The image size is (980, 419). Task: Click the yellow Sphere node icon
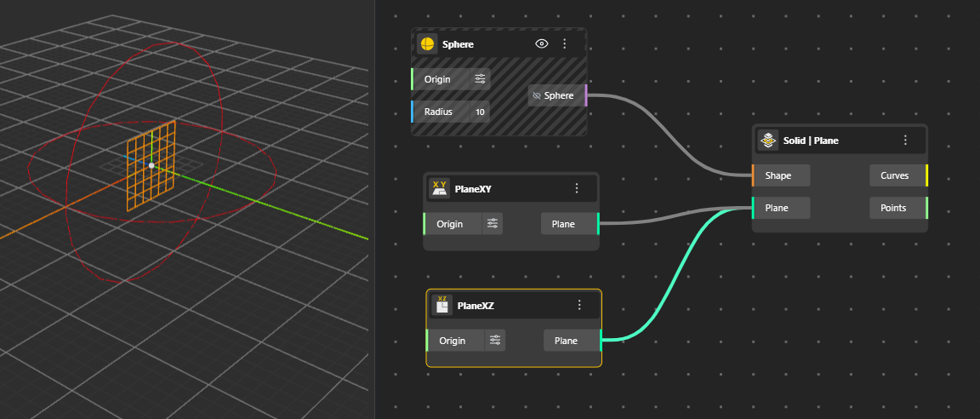427,43
